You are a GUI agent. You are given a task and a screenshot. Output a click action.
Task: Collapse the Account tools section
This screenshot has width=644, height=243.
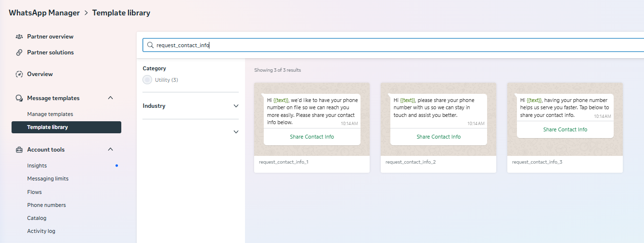click(110, 150)
